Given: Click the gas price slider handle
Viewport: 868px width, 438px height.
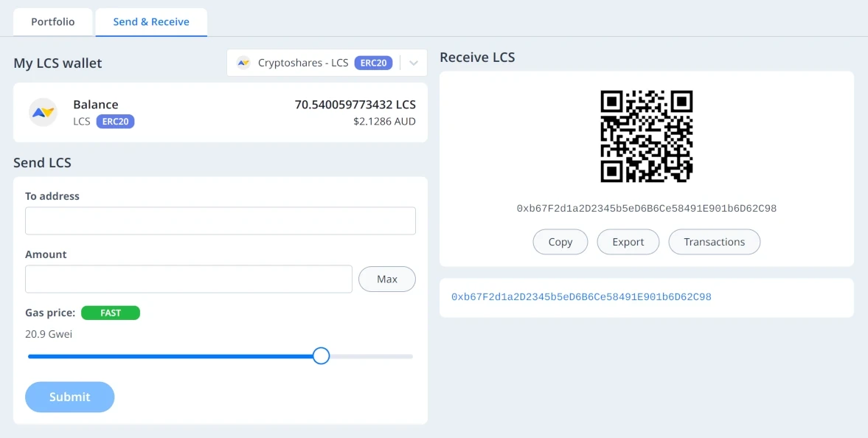Looking at the screenshot, I should tap(321, 356).
